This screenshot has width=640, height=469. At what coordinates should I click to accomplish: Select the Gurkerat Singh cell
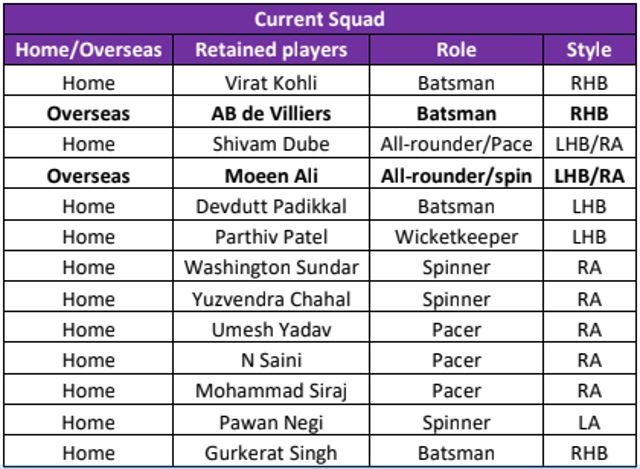point(271,451)
